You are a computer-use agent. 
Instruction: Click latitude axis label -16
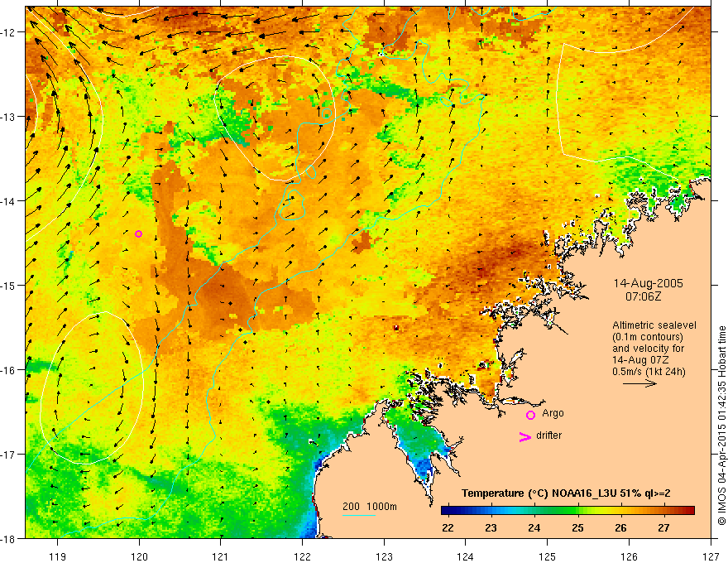tap(9, 370)
